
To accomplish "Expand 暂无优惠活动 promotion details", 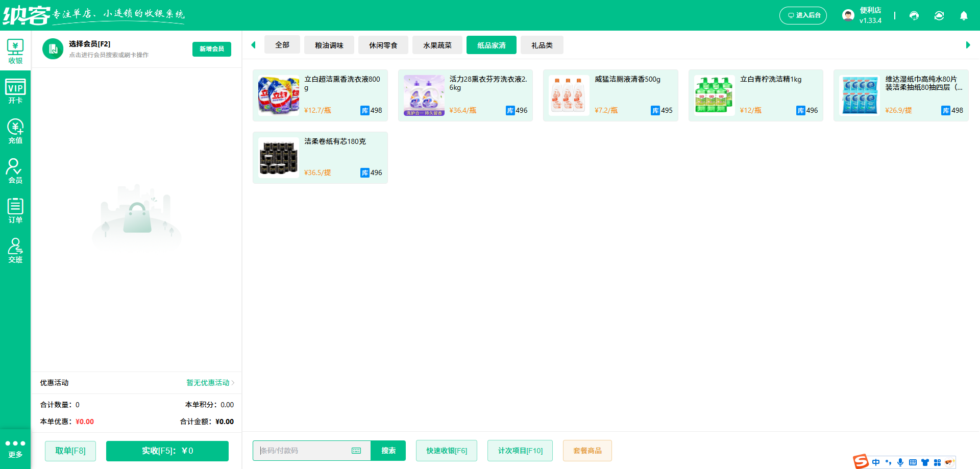I will 208,383.
